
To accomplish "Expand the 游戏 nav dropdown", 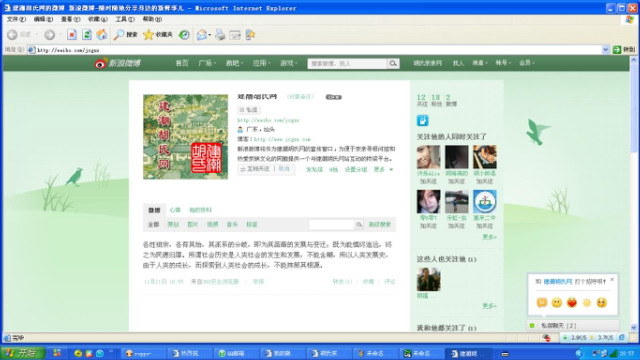I will (296, 63).
